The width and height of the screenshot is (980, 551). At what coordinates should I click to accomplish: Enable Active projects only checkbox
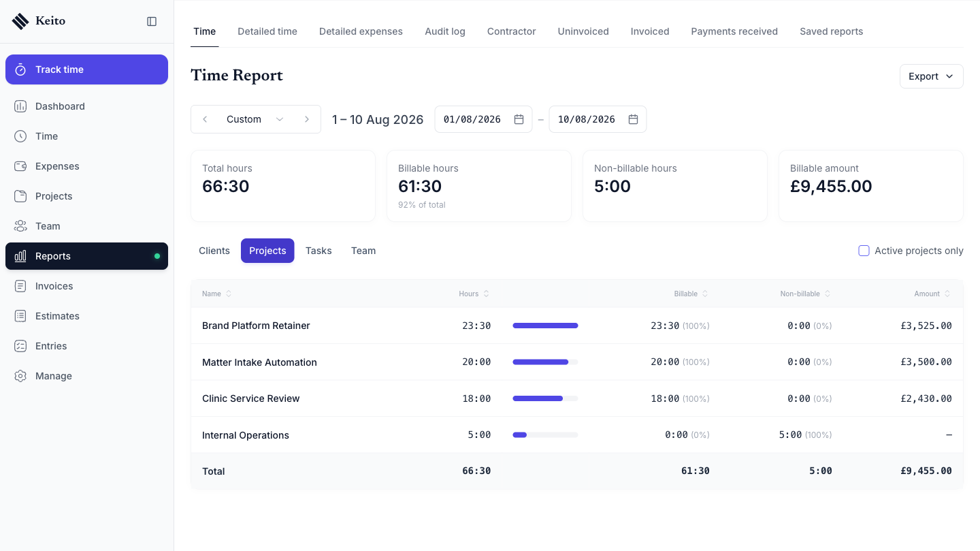864,251
